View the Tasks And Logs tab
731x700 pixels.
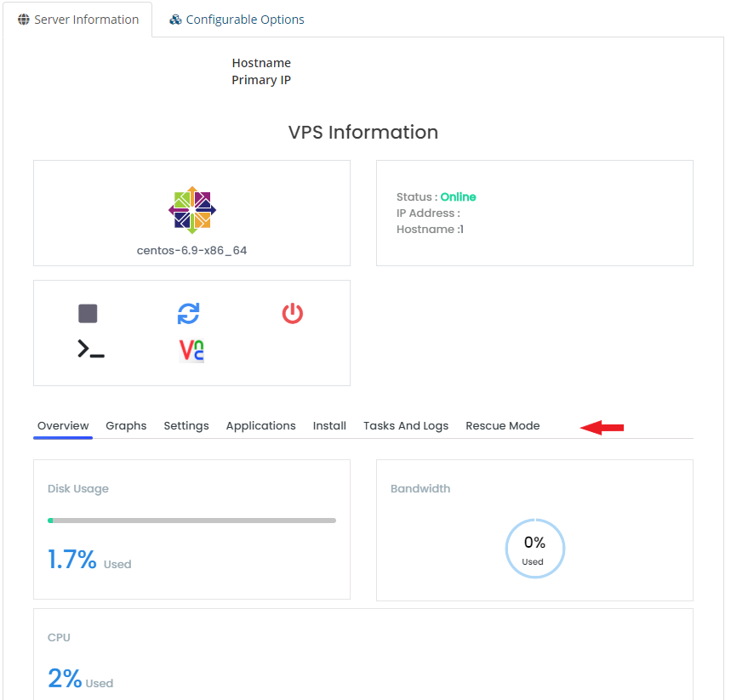[406, 426]
